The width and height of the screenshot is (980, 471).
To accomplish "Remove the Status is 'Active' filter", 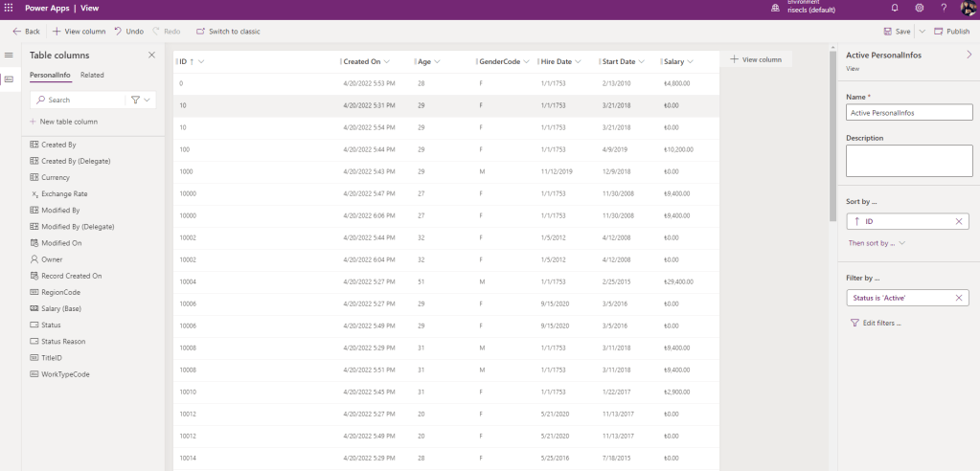I will click(x=959, y=298).
